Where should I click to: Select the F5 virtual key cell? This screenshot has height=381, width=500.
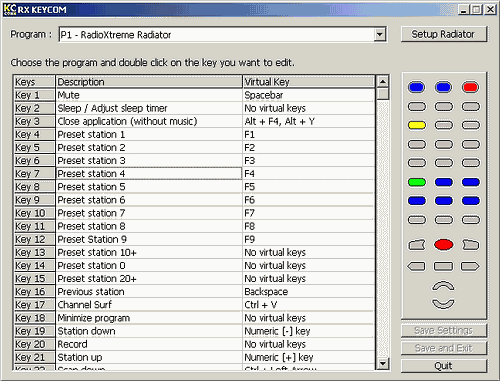[x=308, y=187]
